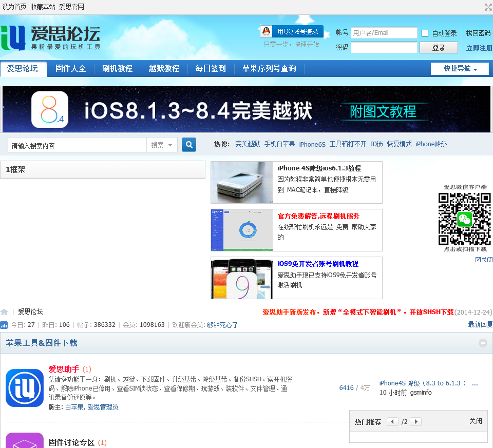The height and width of the screenshot is (448, 493).
Task: Open the iOS8.1.3~8.4完美越狱 banner
Action: (246, 109)
